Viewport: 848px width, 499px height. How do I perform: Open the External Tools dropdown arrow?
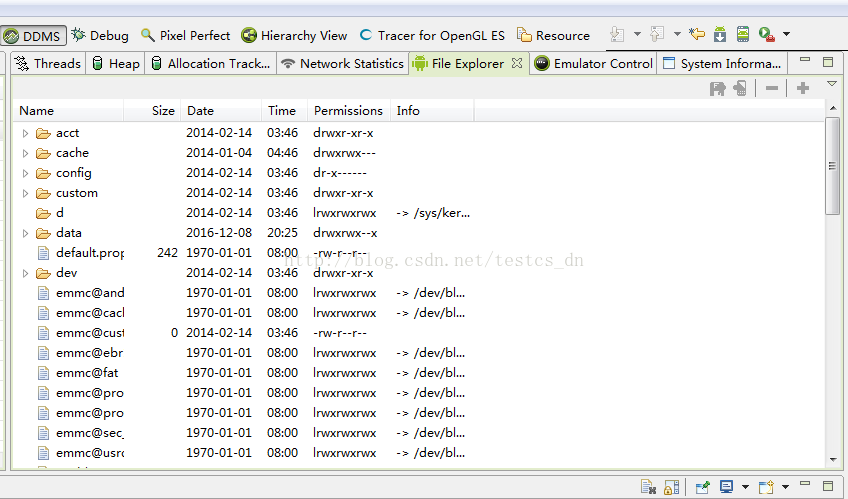pyautogui.click(x=786, y=34)
